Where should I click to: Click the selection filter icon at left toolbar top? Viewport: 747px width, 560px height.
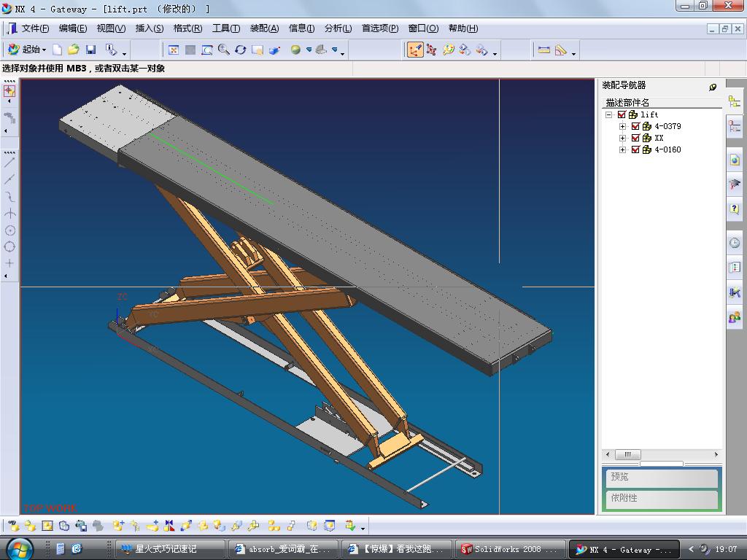(x=9, y=90)
